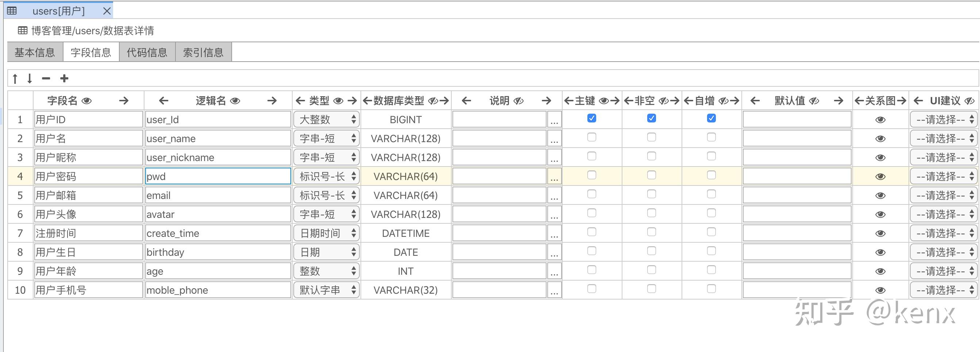Toggle hidden-eye icon in 说明 header
The height and width of the screenshot is (352, 980).
518,101
